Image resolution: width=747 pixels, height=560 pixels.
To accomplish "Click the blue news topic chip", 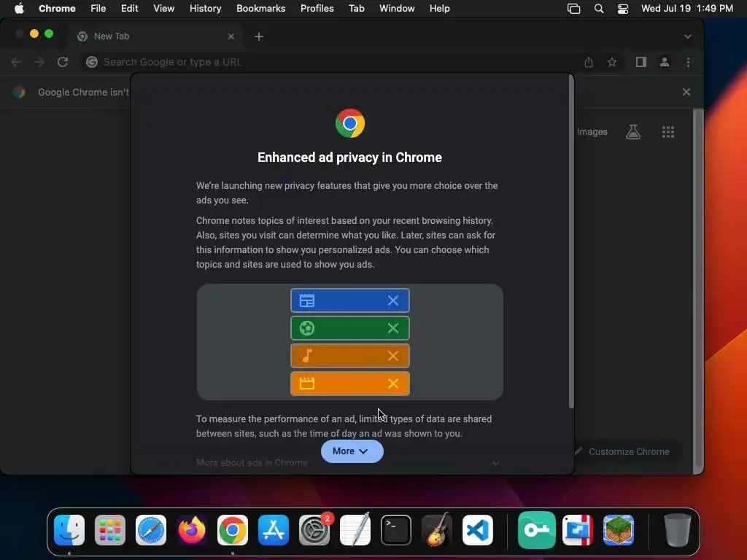I will point(349,300).
